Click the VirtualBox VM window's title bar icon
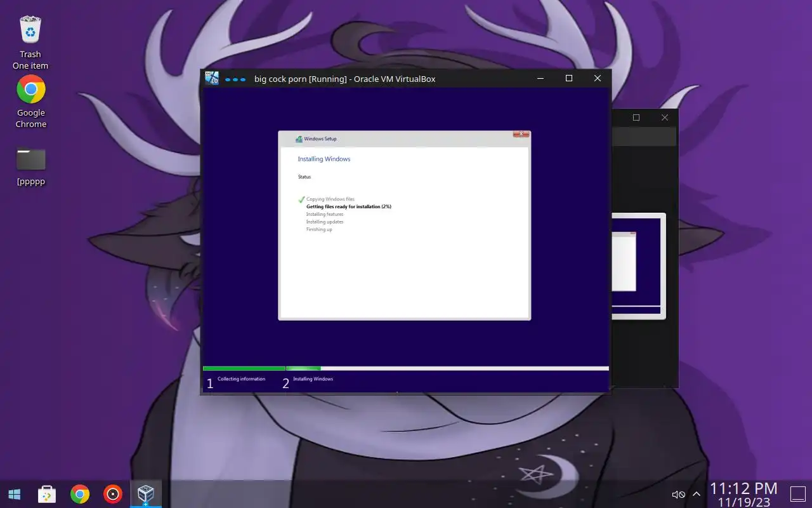812x508 pixels. pyautogui.click(x=212, y=78)
